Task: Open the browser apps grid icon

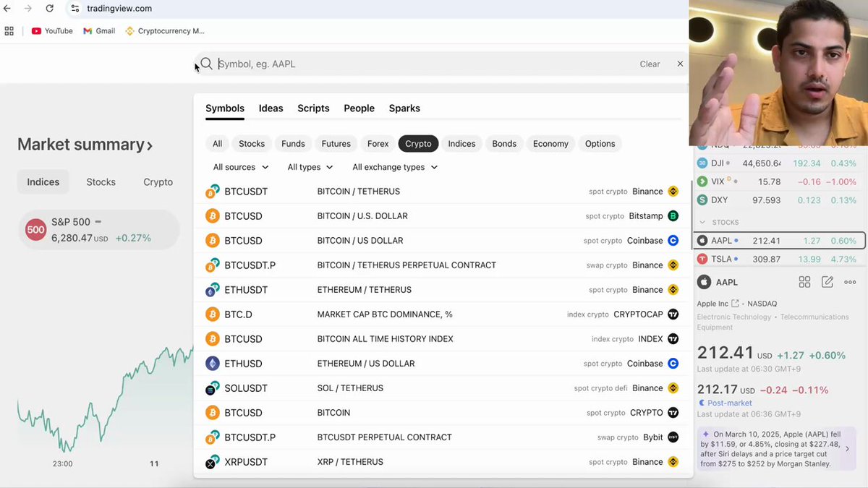Action: point(9,31)
